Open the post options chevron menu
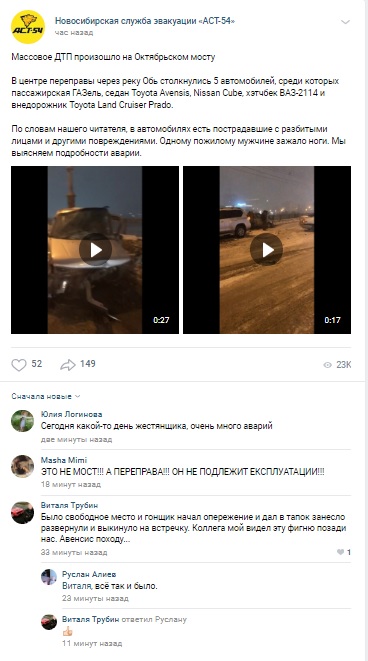This screenshot has height=661, width=368. click(345, 22)
